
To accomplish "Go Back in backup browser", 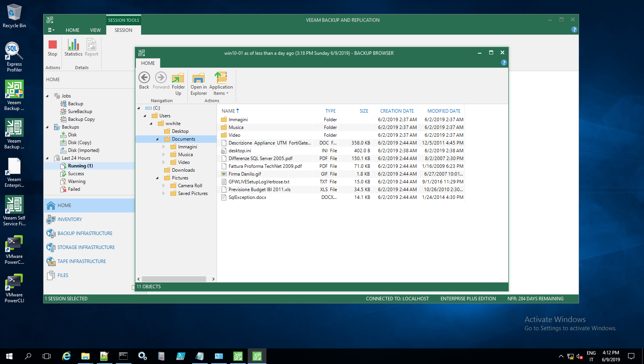I will click(x=144, y=81).
